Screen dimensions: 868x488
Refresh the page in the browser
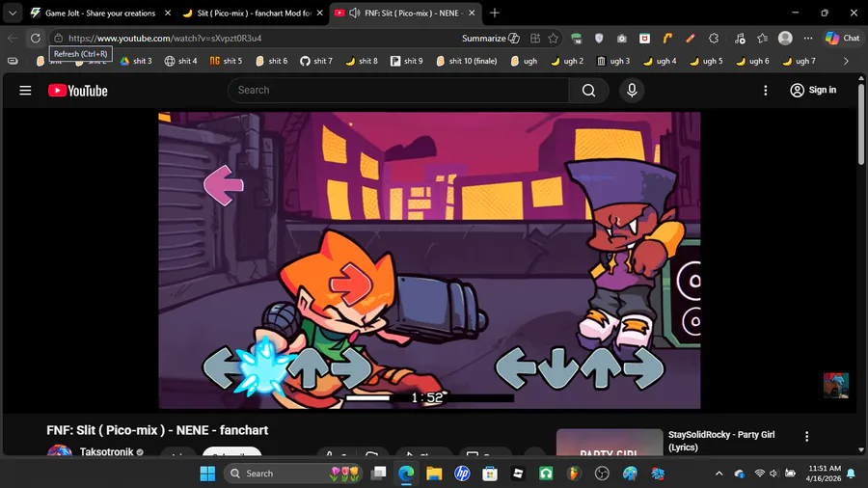pos(36,39)
